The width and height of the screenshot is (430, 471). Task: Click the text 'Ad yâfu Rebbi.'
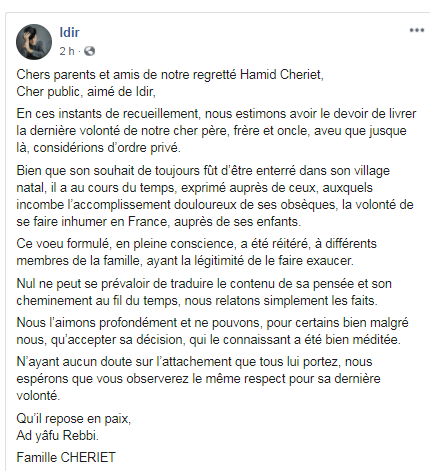point(58,436)
